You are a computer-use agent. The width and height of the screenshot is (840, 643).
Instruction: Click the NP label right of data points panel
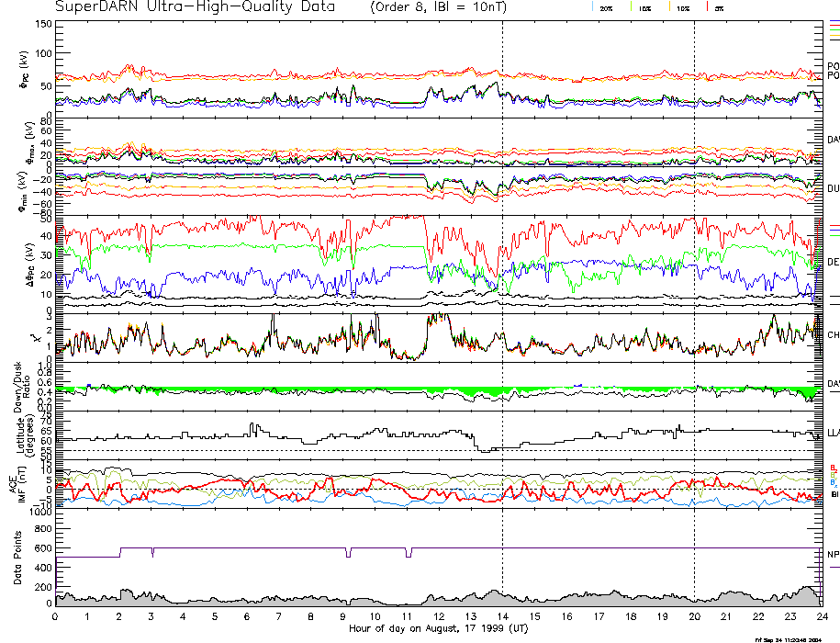coord(833,555)
